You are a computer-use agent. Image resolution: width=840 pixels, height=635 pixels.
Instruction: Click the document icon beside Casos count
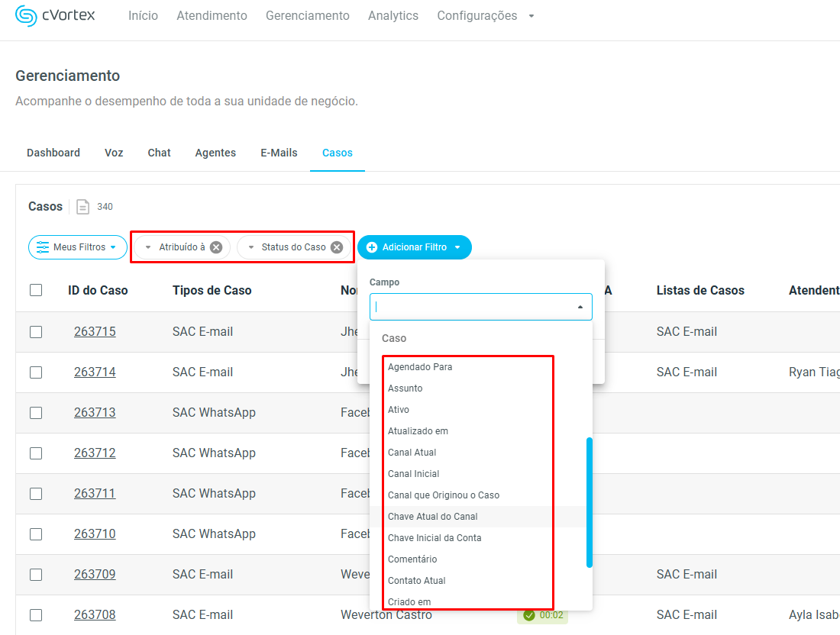tap(83, 207)
